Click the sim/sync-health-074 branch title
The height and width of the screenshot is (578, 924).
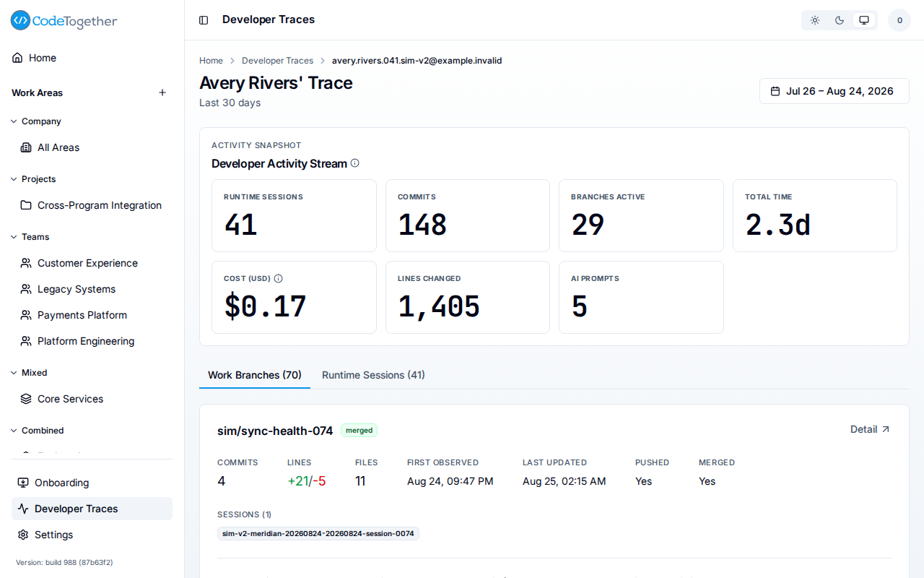point(275,431)
